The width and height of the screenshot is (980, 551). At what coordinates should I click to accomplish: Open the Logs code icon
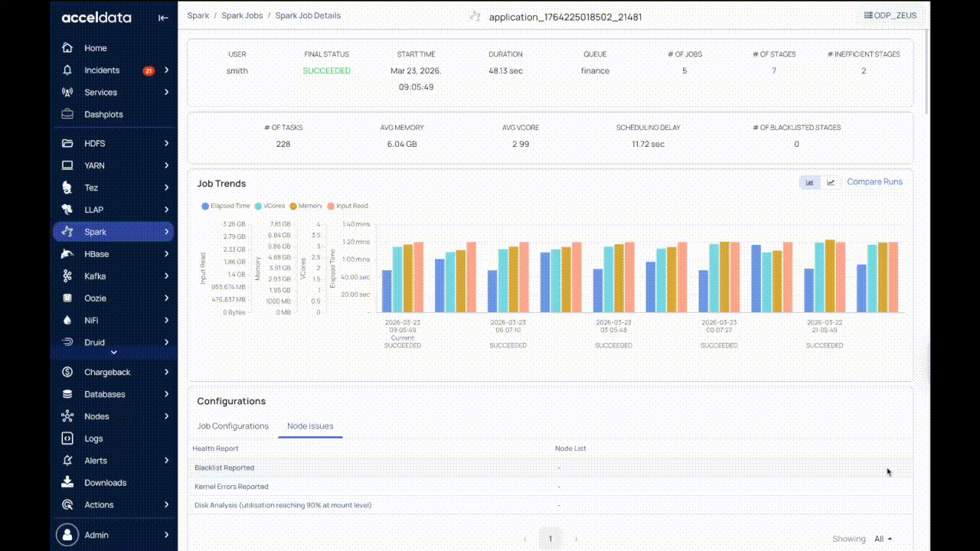point(68,439)
